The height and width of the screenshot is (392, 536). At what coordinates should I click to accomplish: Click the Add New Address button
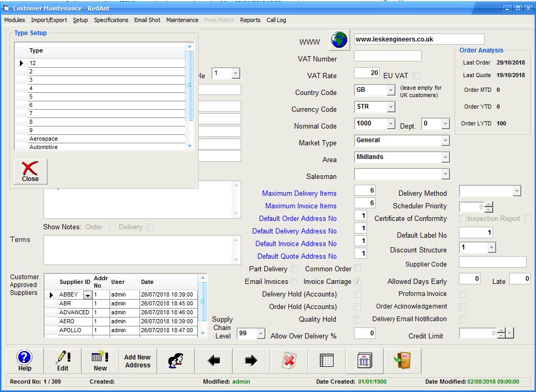pos(137,361)
